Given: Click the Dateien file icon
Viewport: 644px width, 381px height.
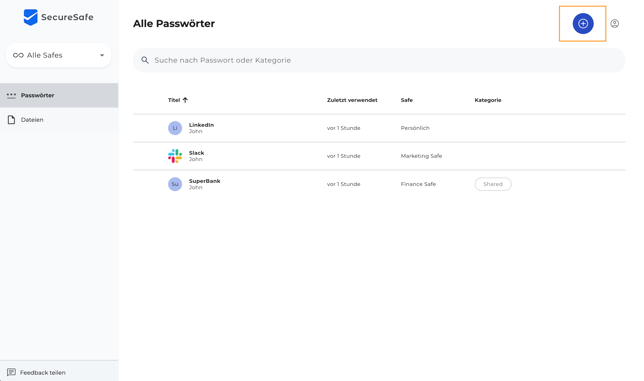Looking at the screenshot, I should (x=12, y=120).
